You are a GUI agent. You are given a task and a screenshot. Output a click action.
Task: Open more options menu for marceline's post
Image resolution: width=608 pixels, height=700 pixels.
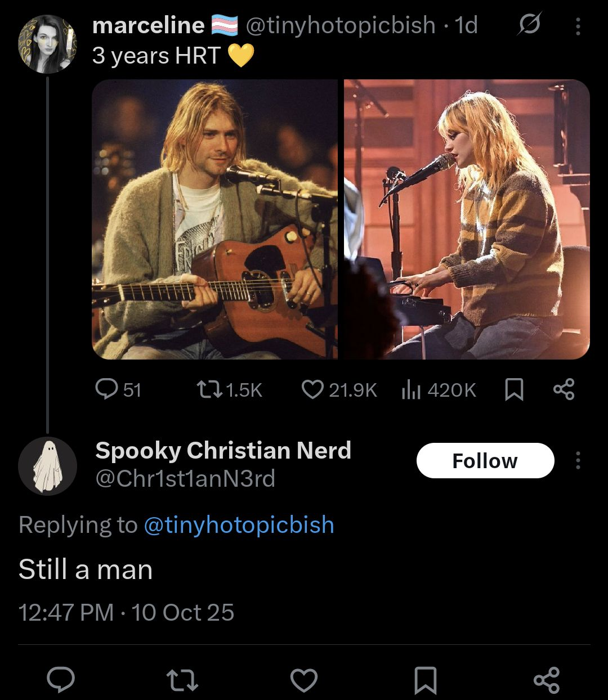coord(578,26)
